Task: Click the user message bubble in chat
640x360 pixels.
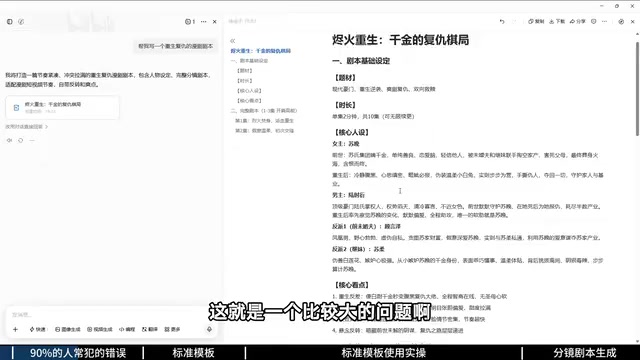Action: pos(176,46)
